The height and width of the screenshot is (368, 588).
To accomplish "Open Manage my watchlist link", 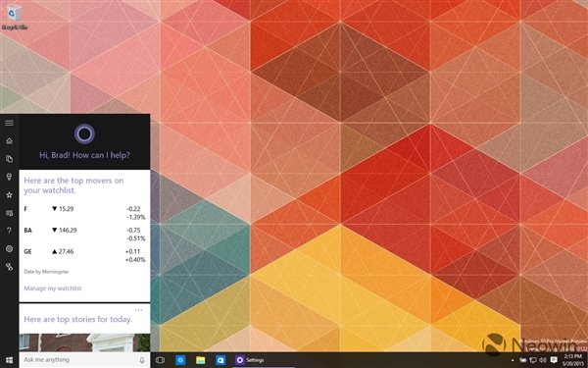I will pos(53,289).
